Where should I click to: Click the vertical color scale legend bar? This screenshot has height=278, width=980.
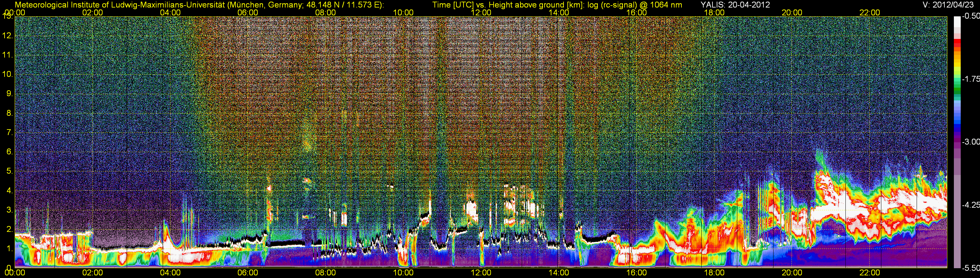click(957, 142)
